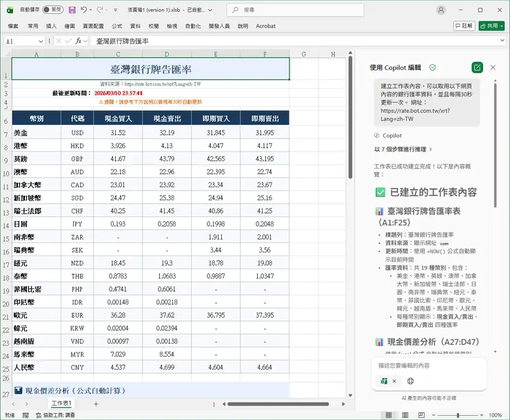Zoom out with the minus button
The height and width of the screenshot is (420, 510).
[x=433, y=415]
